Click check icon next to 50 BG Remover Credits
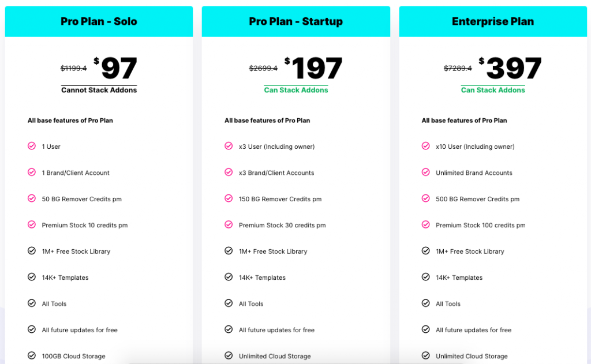 coord(32,198)
